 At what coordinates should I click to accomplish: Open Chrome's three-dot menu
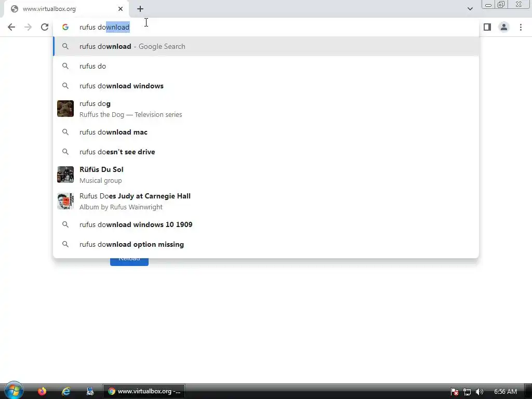(521, 27)
